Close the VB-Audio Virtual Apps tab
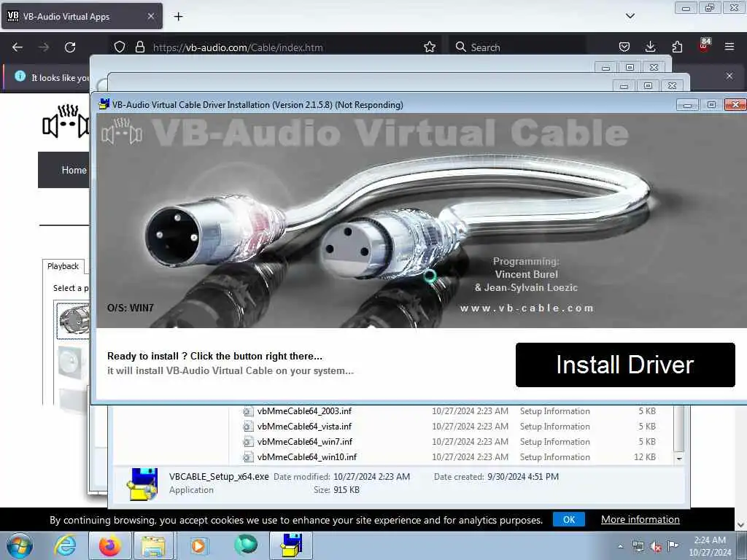 click(x=150, y=16)
